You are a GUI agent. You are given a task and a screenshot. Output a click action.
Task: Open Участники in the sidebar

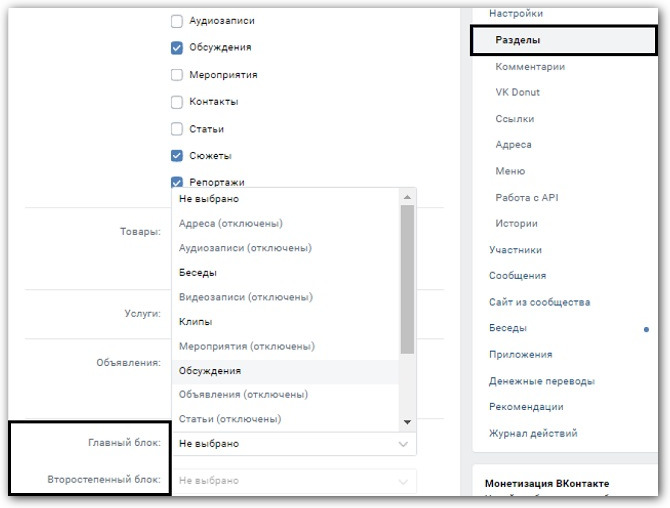pos(515,250)
